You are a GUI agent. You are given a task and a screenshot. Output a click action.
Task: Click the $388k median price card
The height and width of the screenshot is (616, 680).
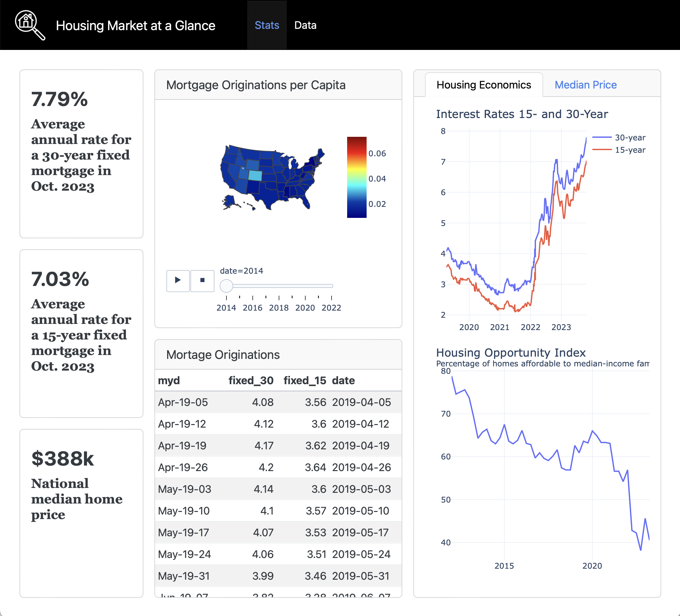coord(81,513)
